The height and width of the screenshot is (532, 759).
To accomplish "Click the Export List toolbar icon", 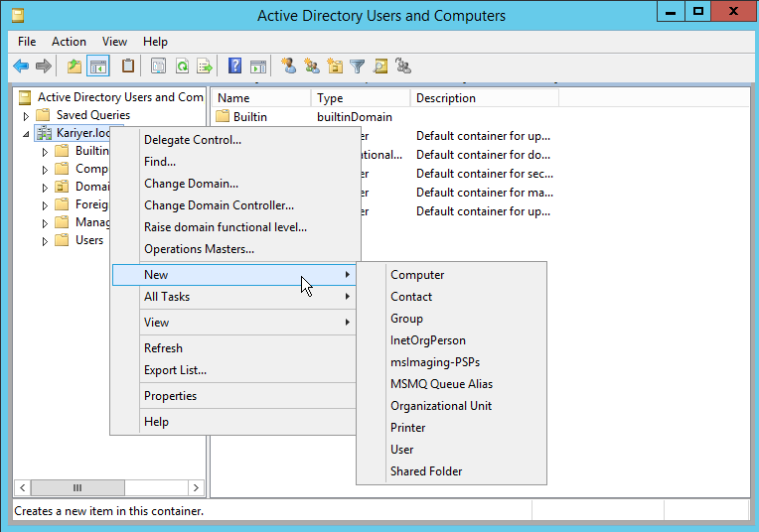I will 205,66.
